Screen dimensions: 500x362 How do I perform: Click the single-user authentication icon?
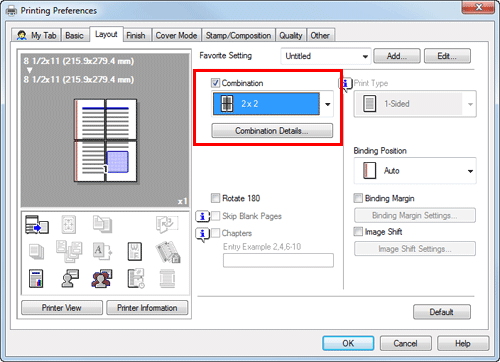[70, 278]
